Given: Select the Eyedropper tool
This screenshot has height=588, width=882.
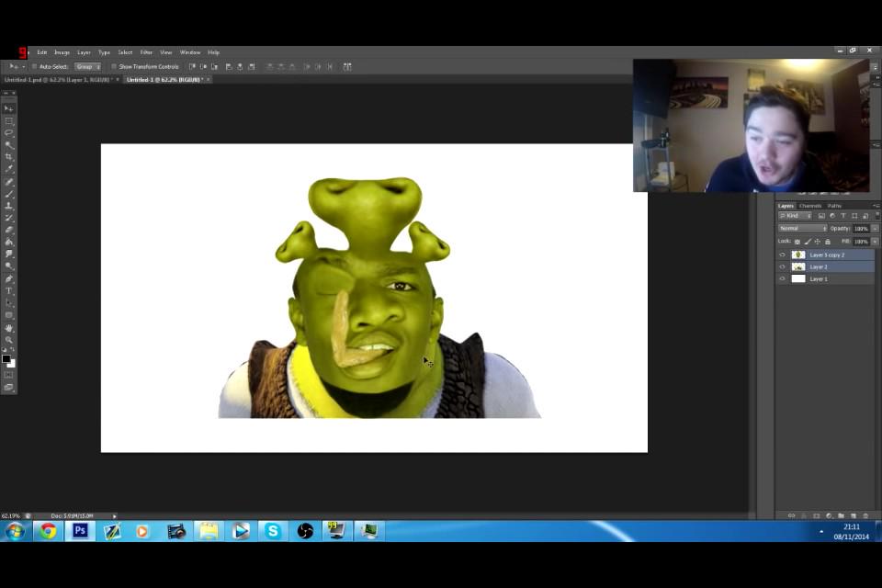Looking at the screenshot, I should pyautogui.click(x=9, y=168).
